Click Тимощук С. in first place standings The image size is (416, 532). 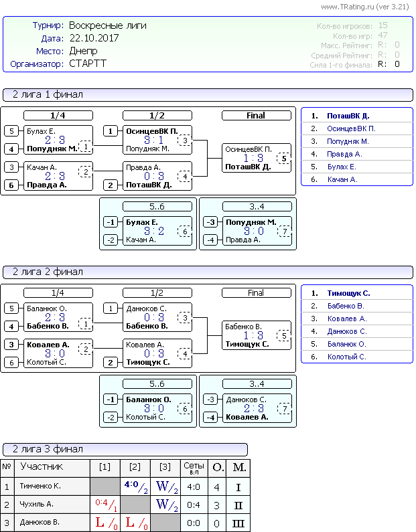point(348,293)
